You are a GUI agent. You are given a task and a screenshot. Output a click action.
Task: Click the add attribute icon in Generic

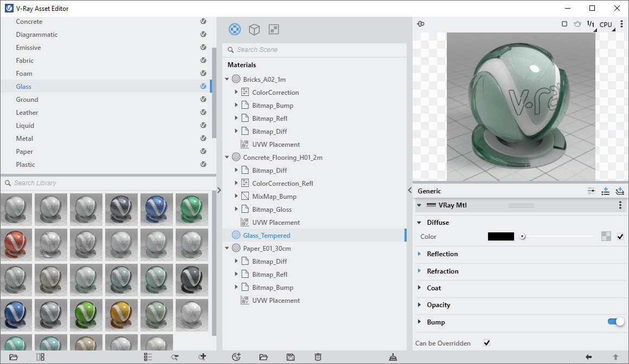tap(605, 191)
